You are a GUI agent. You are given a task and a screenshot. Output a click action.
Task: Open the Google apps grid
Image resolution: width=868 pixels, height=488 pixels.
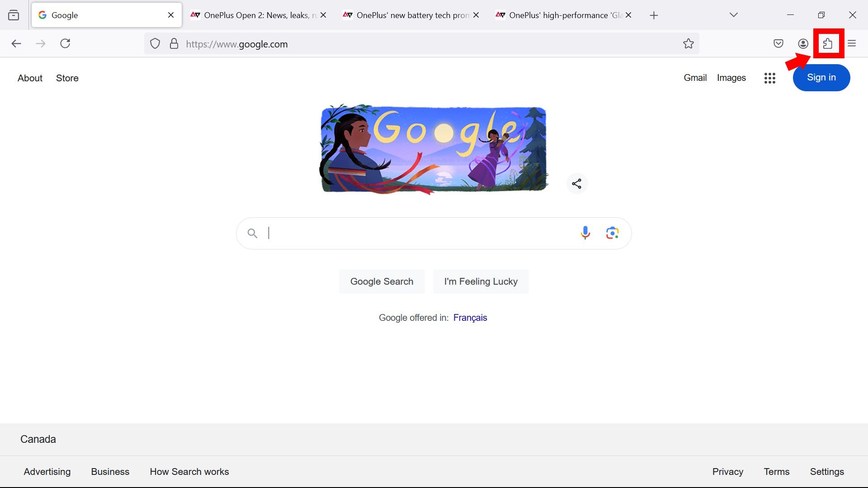[769, 78]
